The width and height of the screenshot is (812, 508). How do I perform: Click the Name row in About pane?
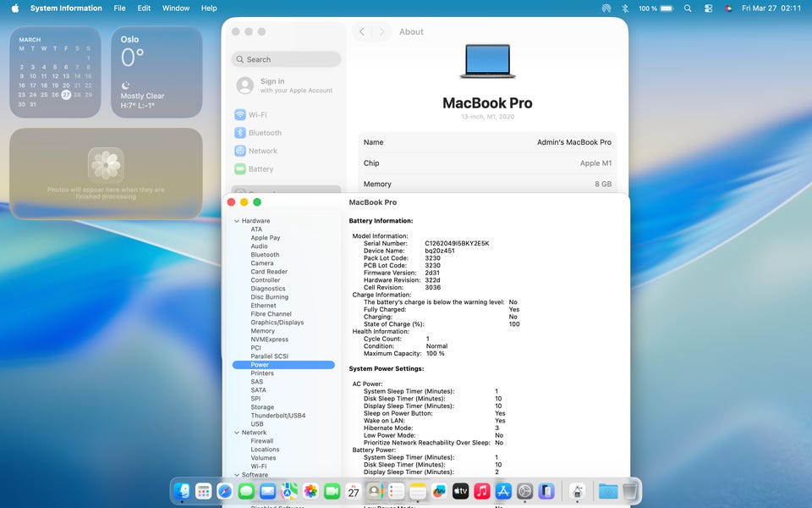click(x=487, y=142)
